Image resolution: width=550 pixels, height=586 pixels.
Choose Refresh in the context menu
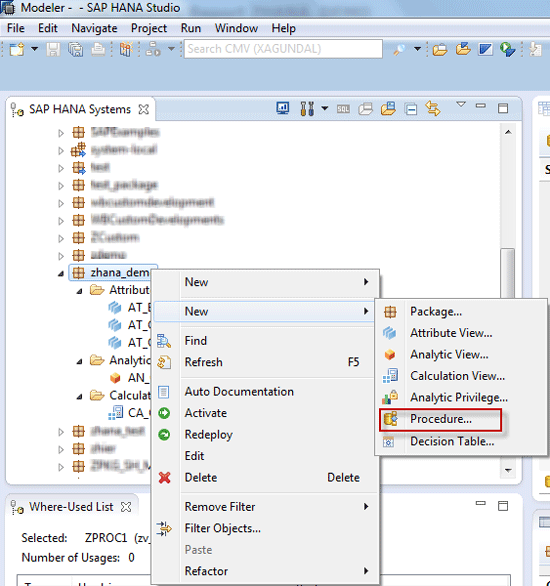click(265, 362)
